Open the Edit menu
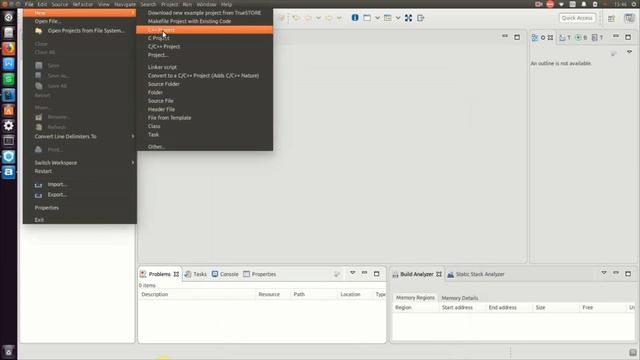640x360 pixels. tap(42, 4)
